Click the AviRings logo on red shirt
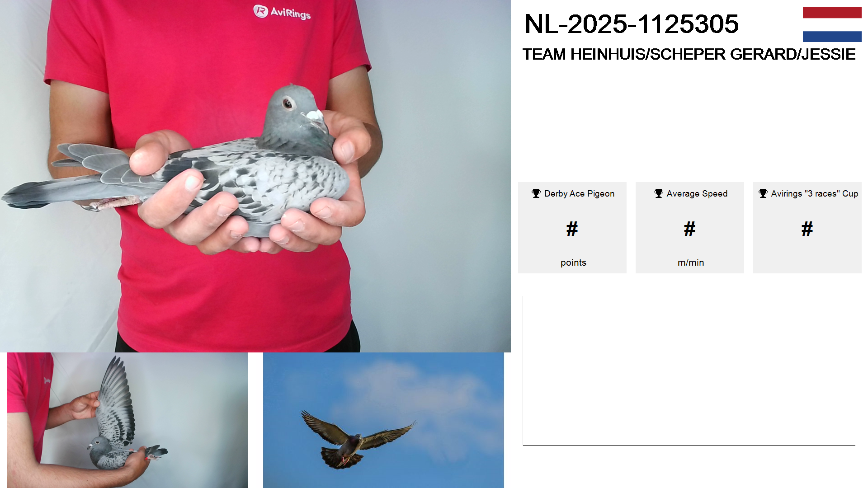868x488 pixels. tap(282, 12)
